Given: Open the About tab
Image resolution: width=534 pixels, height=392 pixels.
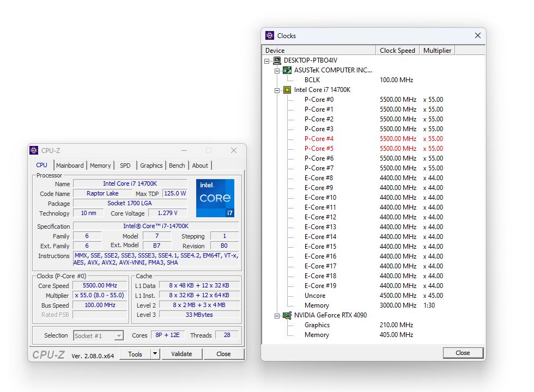Looking at the screenshot, I should [200, 166].
